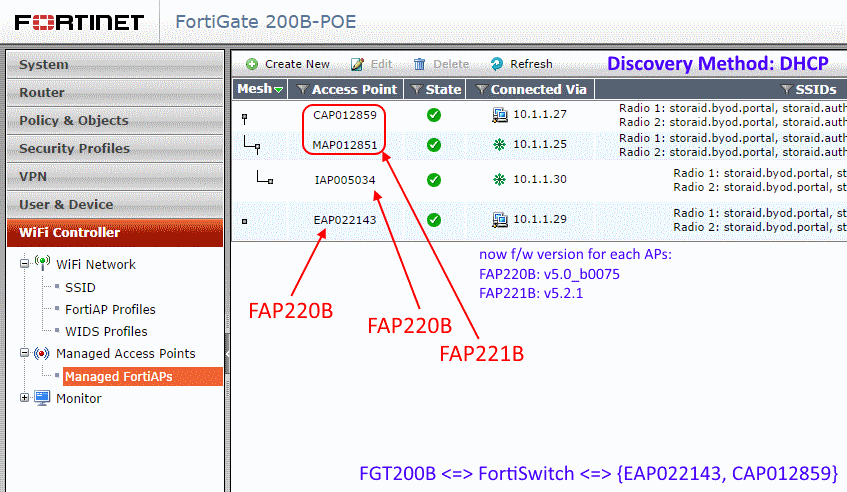Select access point IAP005034

(345, 180)
